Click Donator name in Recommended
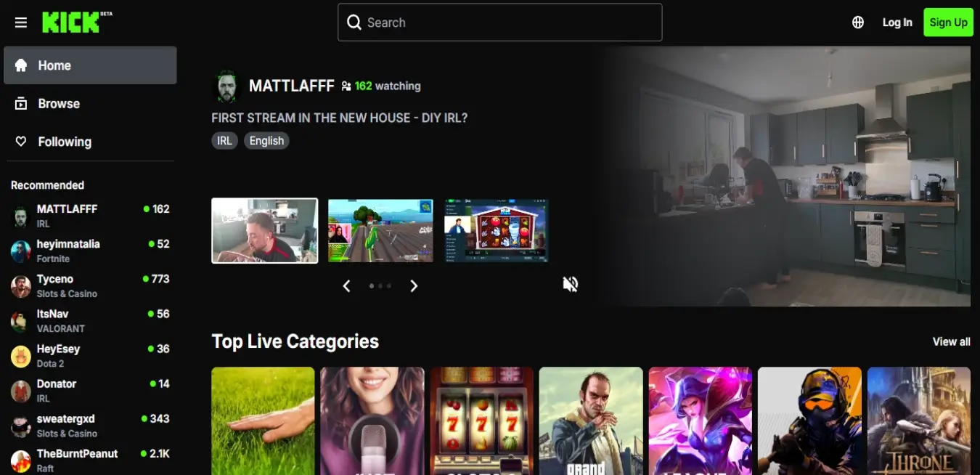 [57, 383]
